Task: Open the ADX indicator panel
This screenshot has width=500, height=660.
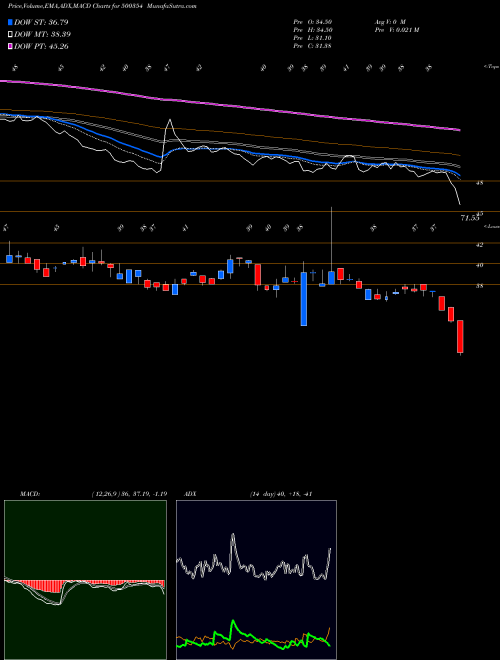Action: pyautogui.click(x=256, y=580)
